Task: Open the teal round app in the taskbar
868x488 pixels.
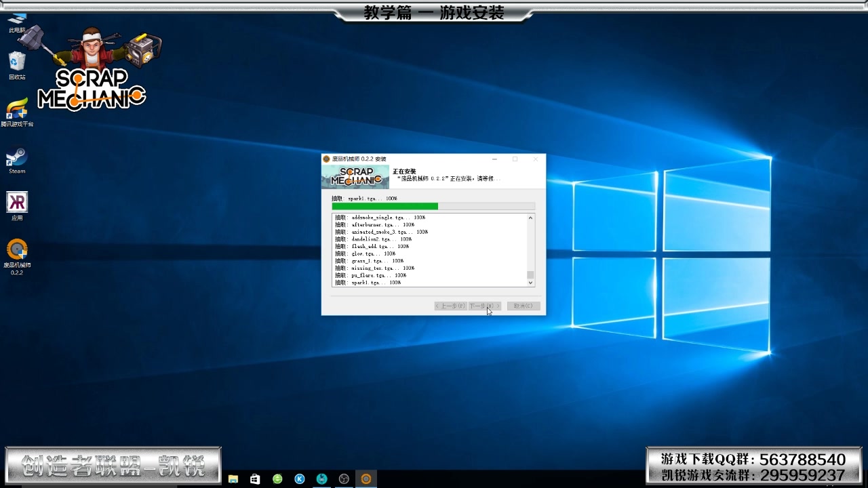Action: 322,479
